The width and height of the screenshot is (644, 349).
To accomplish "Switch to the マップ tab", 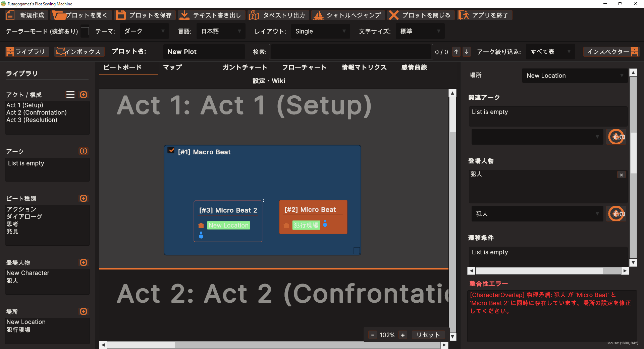I will click(x=172, y=67).
